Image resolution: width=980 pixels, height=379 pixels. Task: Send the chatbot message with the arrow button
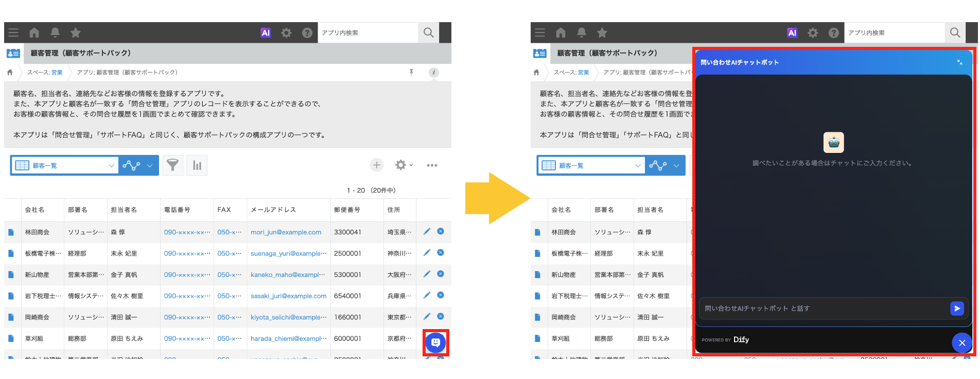point(957,308)
